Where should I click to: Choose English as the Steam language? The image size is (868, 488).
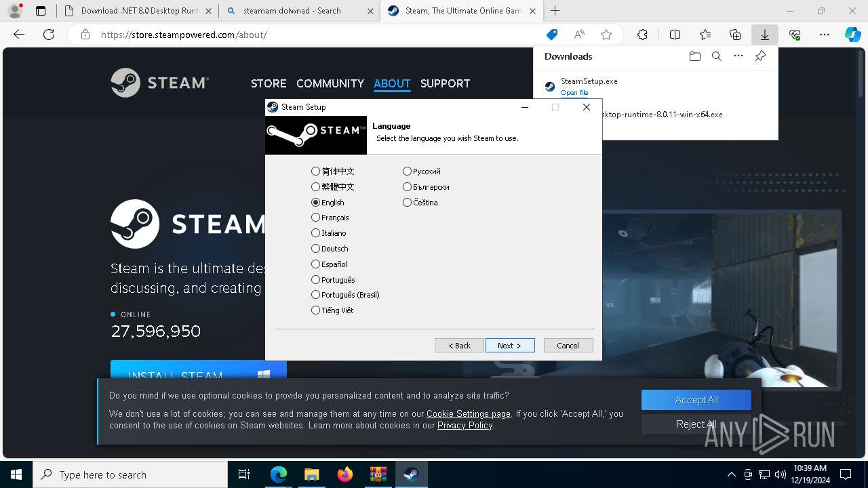328,203
